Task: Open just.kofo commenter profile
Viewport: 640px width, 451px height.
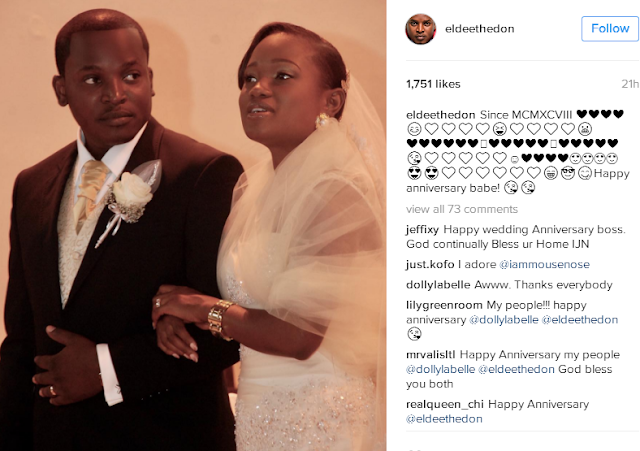Action: pyautogui.click(x=430, y=264)
